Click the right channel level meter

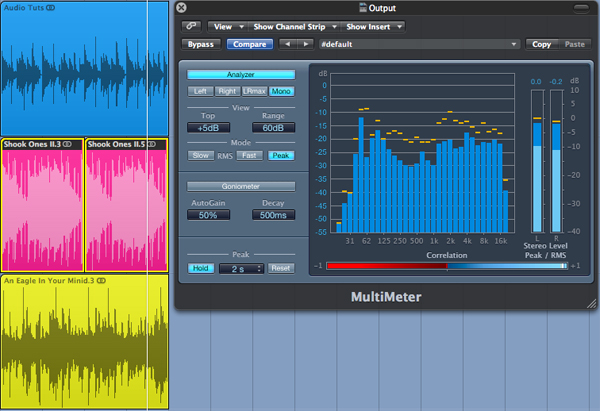coord(556,161)
